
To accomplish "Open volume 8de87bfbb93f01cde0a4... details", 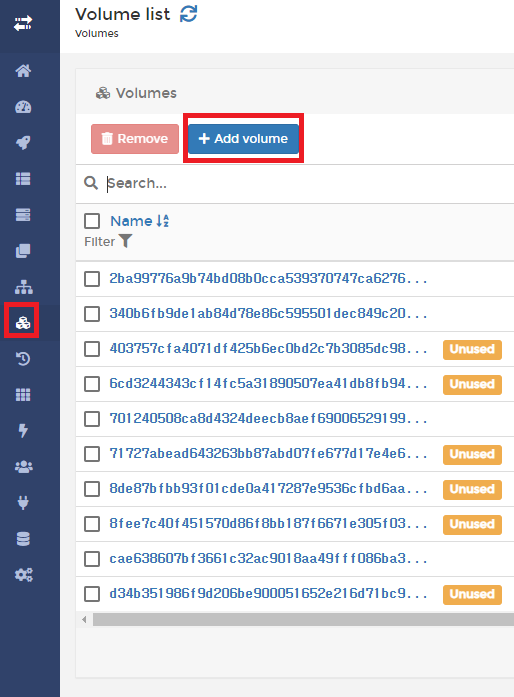I will click(x=268, y=489).
